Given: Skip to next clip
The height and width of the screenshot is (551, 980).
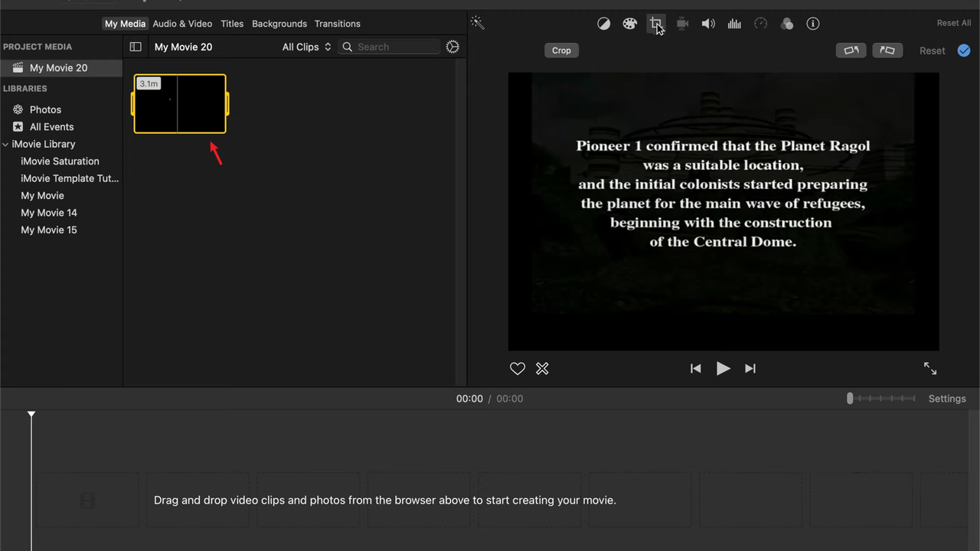Looking at the screenshot, I should click(x=750, y=369).
